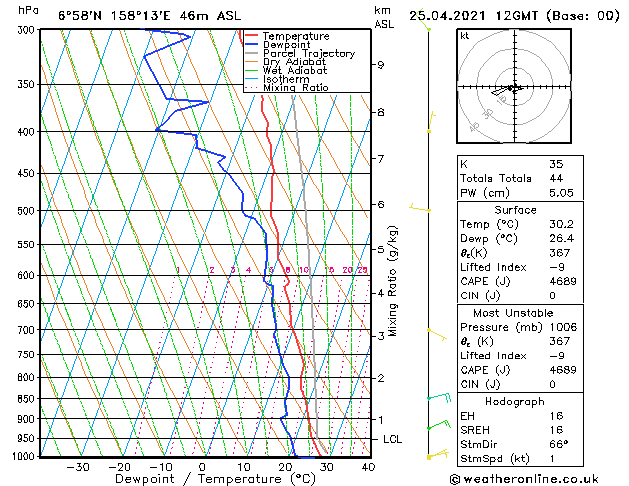Click the Lifted Index label under Surface
The width and height of the screenshot is (629, 486).
pyautogui.click(x=493, y=267)
